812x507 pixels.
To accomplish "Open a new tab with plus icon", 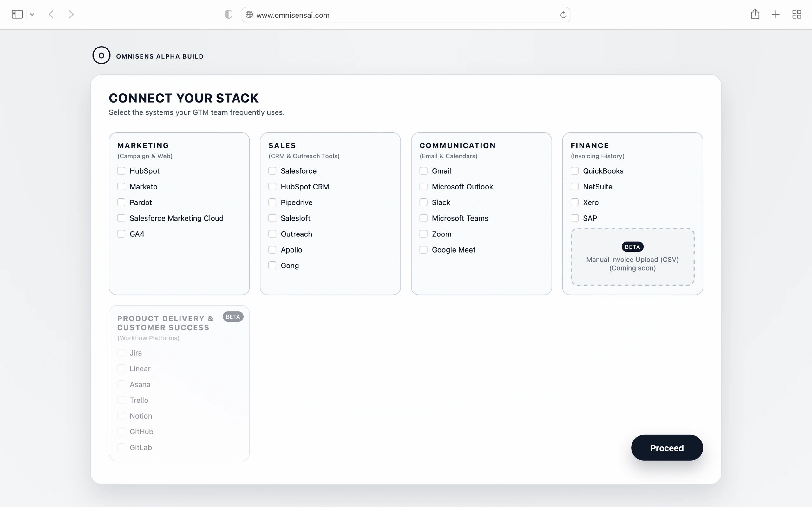I will pyautogui.click(x=776, y=15).
